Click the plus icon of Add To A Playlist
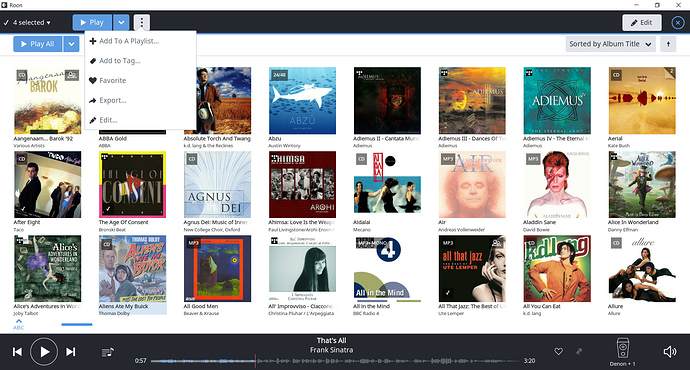The image size is (690, 370). [92, 41]
